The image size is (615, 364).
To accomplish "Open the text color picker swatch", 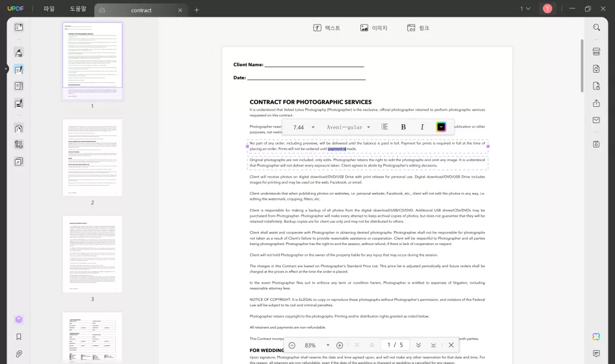I will tap(441, 127).
